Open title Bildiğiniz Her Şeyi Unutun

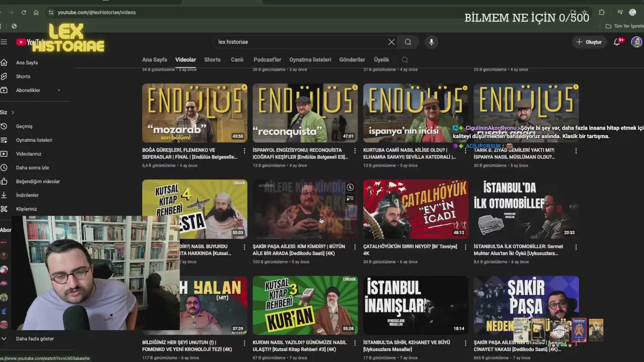click(187, 346)
